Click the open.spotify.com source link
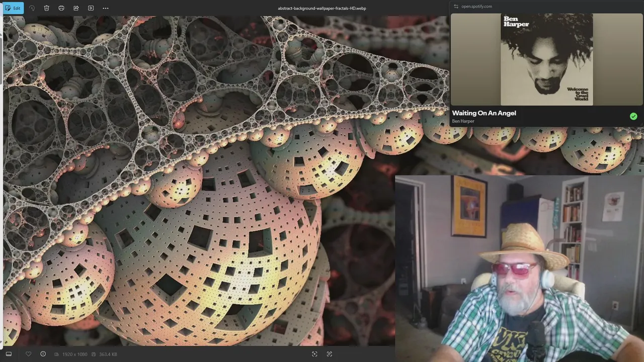 tap(476, 7)
